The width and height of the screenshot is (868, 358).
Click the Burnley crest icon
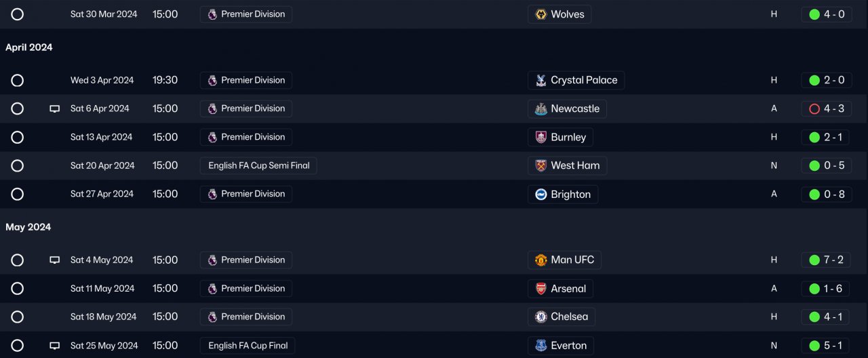pos(541,137)
